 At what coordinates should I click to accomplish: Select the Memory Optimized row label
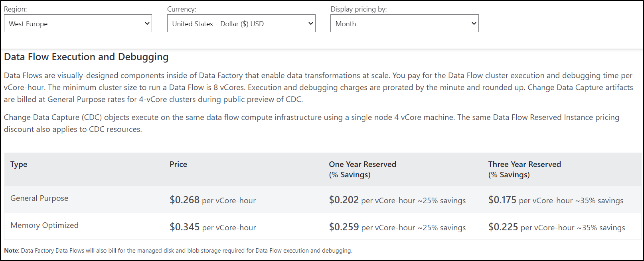[45, 226]
